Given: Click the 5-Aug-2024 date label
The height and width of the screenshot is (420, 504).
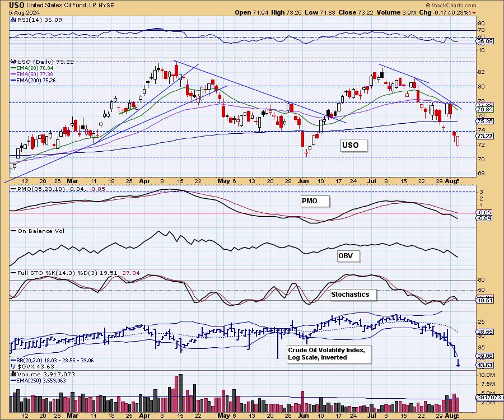Looking at the screenshot, I should (25, 12).
